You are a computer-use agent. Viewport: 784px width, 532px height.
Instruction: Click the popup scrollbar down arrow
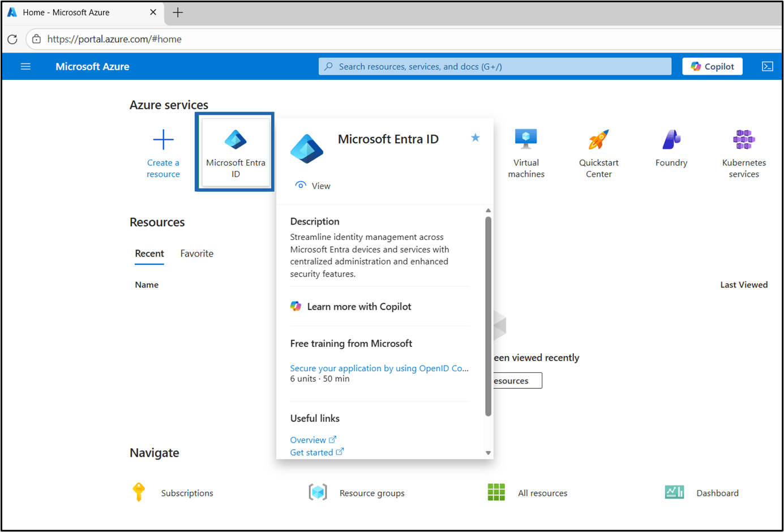488,453
